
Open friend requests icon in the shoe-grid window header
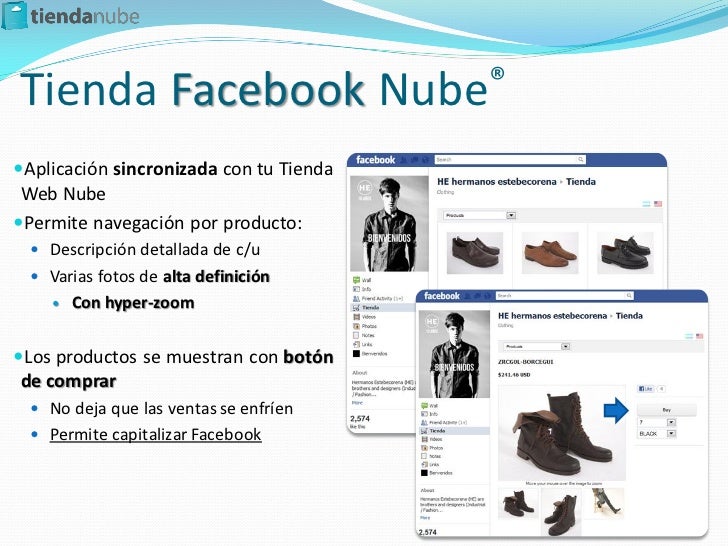click(403, 160)
